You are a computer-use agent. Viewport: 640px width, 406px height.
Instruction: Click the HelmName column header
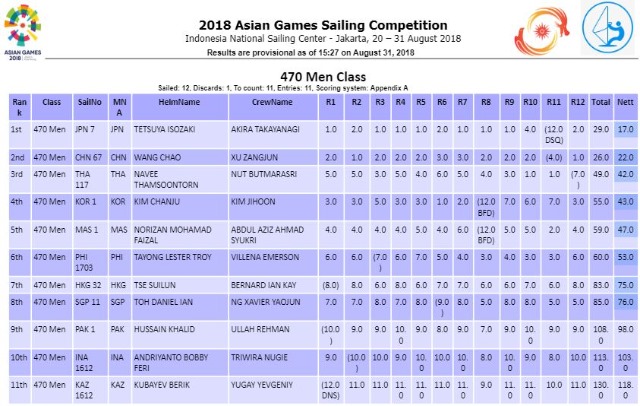[x=180, y=103]
